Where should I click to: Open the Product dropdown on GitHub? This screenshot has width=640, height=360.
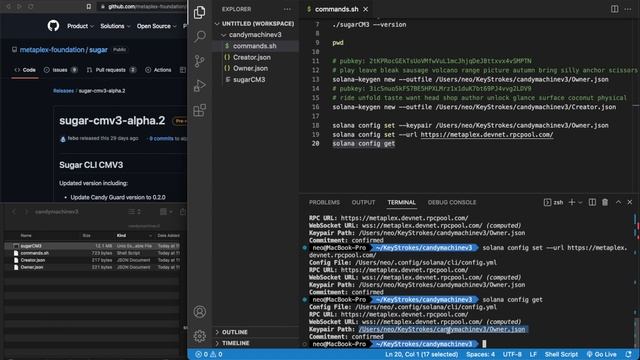pyautogui.click(x=80, y=26)
